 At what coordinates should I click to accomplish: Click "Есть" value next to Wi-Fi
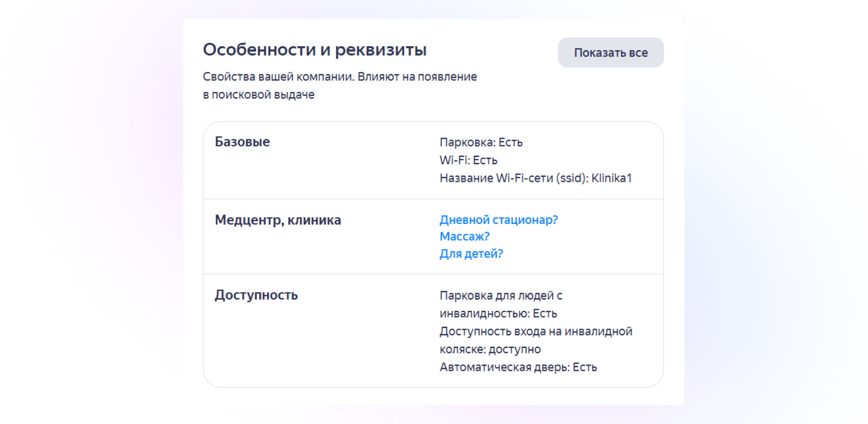pyautogui.click(x=485, y=161)
